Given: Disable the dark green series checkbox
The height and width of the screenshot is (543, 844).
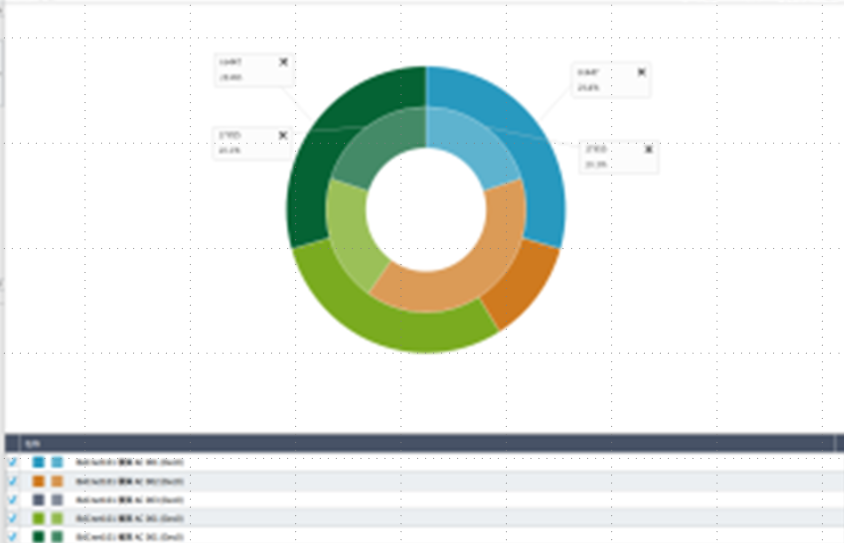Looking at the screenshot, I should click(13, 536).
